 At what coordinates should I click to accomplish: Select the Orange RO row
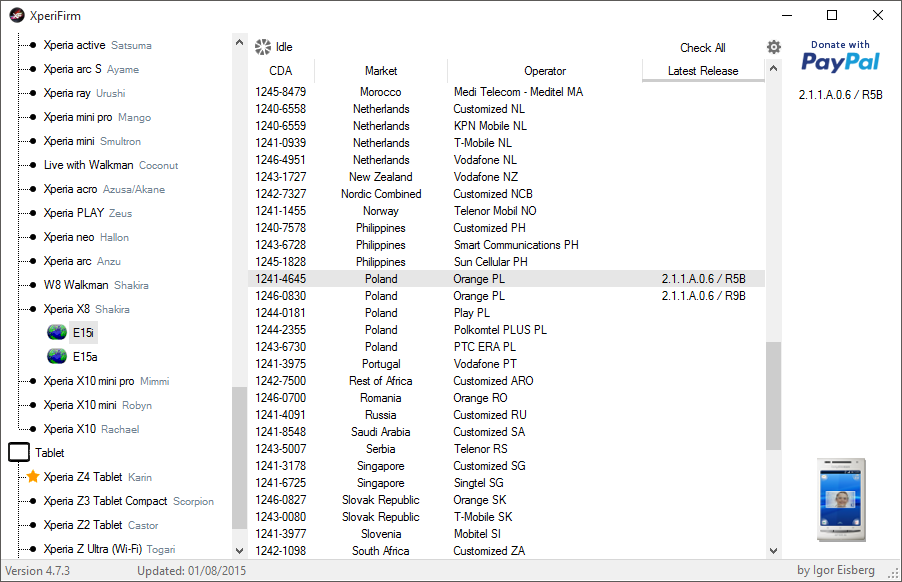506,398
